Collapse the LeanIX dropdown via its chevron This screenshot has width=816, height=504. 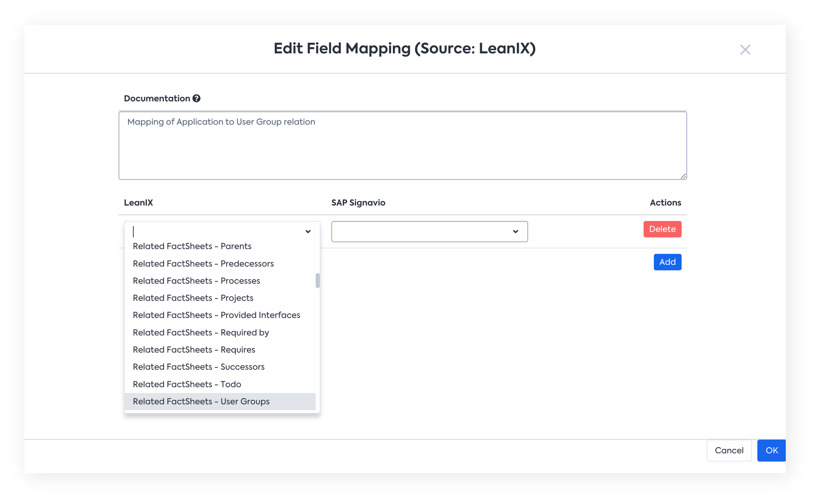coord(308,231)
